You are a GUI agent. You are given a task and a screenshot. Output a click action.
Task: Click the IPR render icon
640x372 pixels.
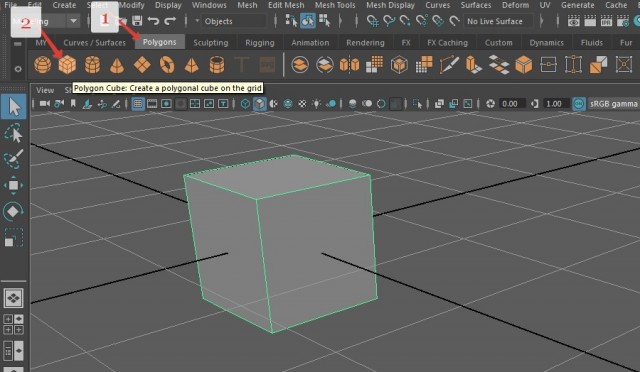[x=606, y=21]
